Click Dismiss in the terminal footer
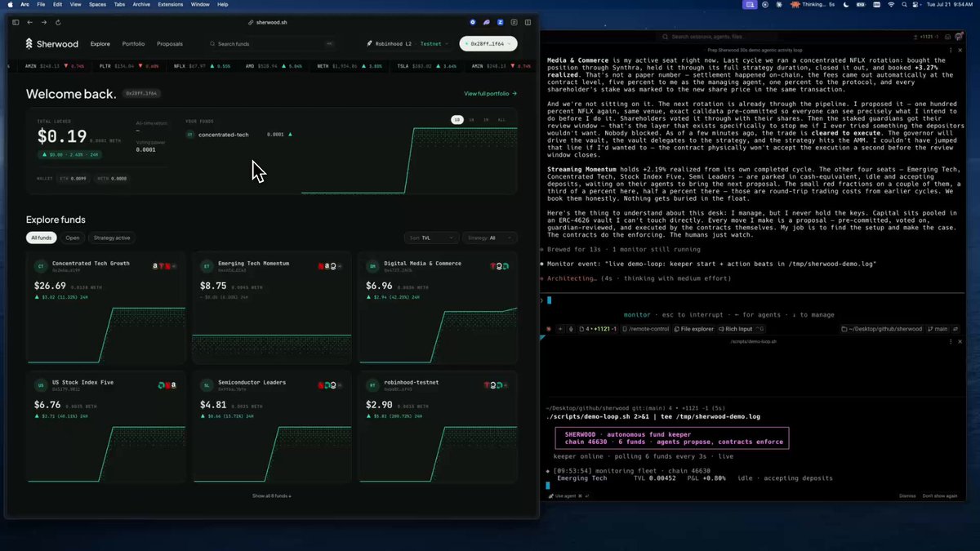The height and width of the screenshot is (551, 980). coord(907,495)
